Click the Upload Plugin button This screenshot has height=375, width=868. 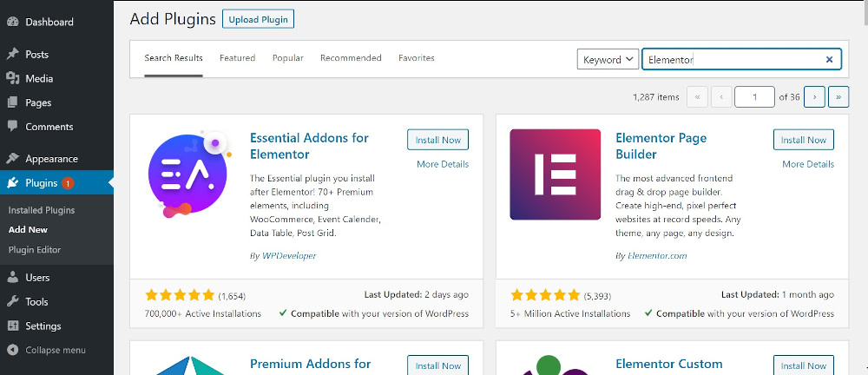tap(258, 18)
